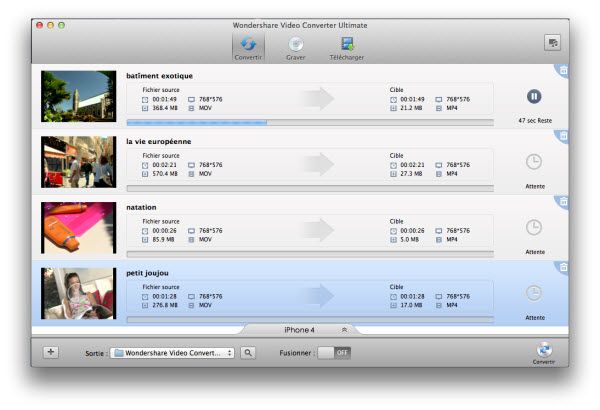Click the natation progress bar

tap(310, 254)
